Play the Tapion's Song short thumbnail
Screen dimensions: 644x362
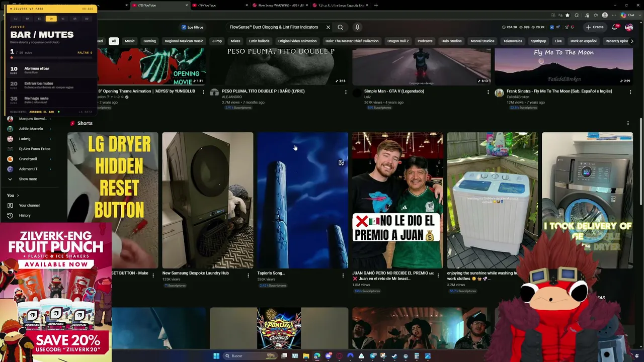pyautogui.click(x=302, y=200)
